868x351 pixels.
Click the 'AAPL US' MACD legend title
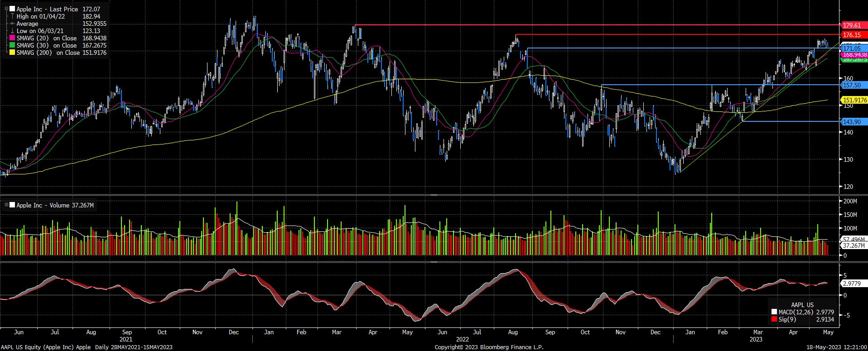pyautogui.click(x=802, y=304)
